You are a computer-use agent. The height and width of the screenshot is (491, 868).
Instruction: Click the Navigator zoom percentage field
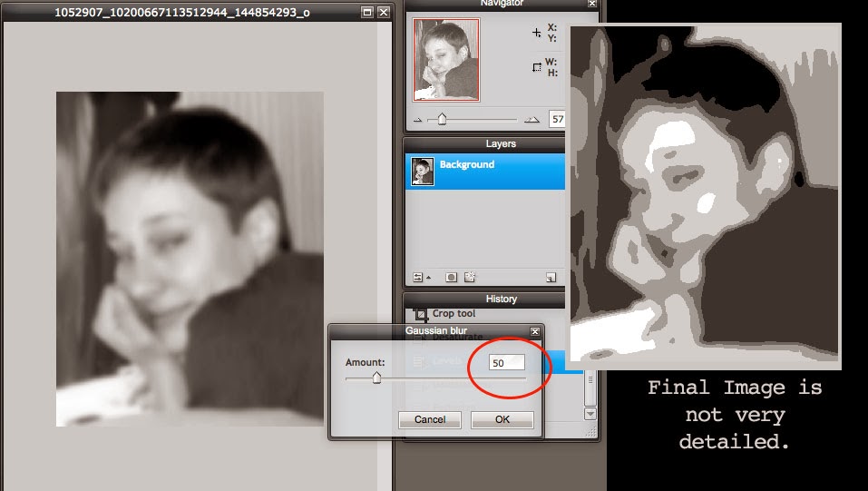pos(557,119)
